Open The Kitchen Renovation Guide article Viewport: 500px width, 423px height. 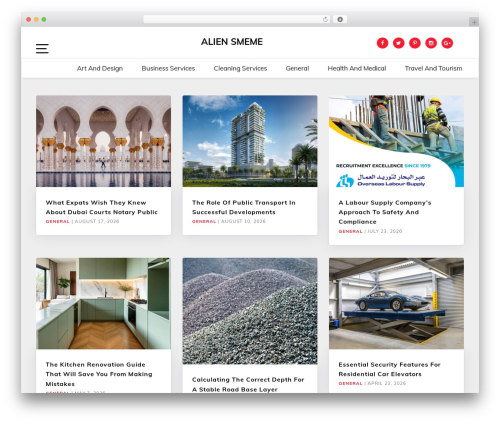point(99,374)
